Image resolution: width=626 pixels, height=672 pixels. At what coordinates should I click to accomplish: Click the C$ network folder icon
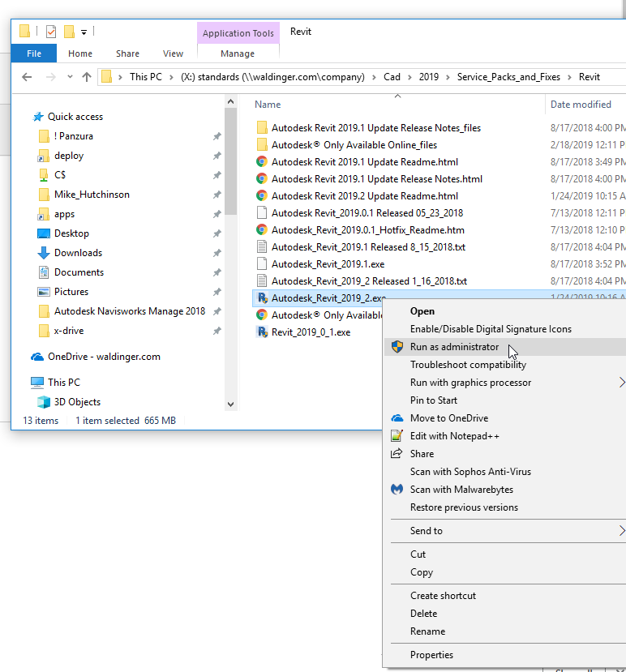point(43,175)
